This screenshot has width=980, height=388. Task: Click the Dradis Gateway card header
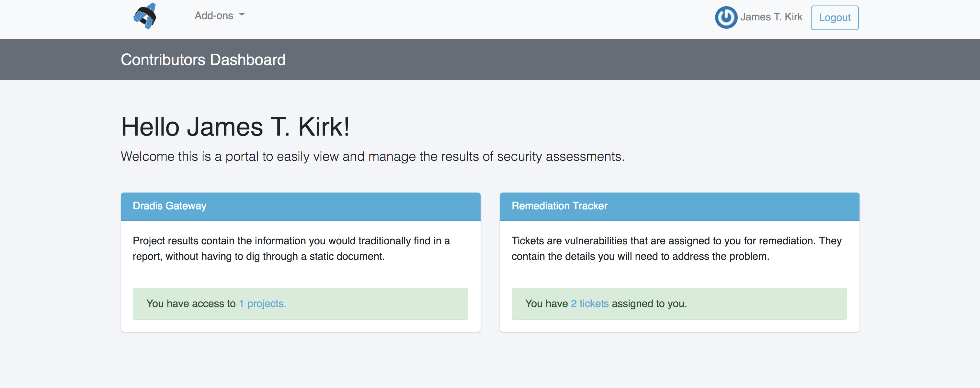[301, 206]
